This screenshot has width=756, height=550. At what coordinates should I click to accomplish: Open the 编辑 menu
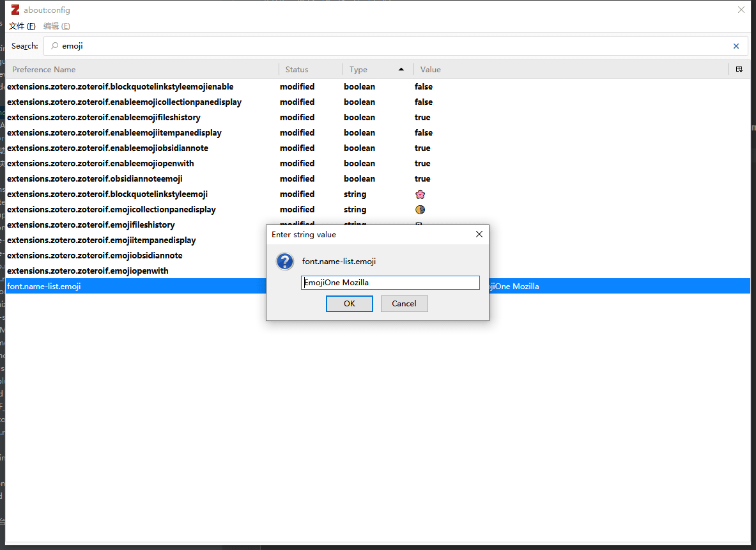tap(56, 26)
